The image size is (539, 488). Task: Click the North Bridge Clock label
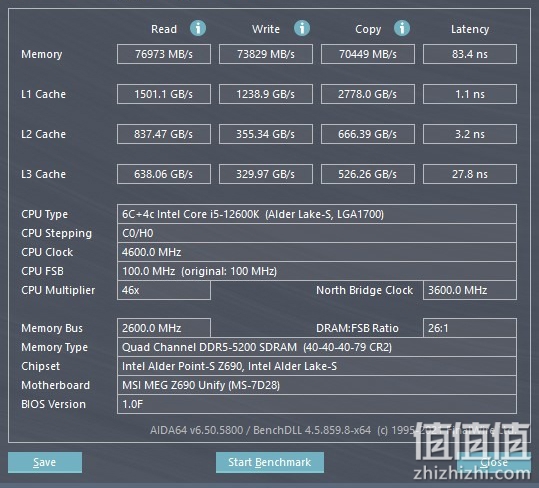point(364,290)
